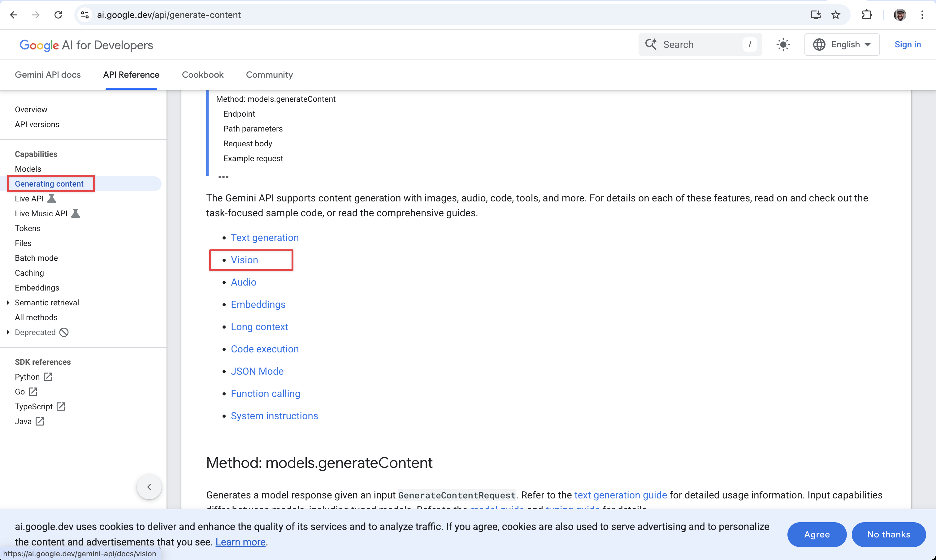The width and height of the screenshot is (936, 560).
Task: Toggle the light/dark theme sun icon
Action: (783, 45)
